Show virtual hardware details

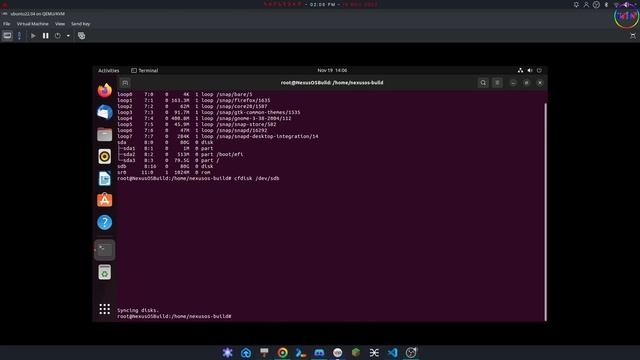(19, 36)
